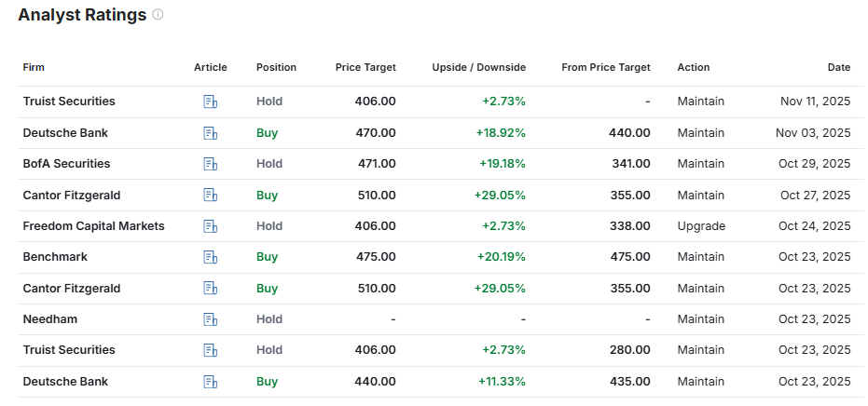
Task: Open article icon for Deutsche Bank 440.00 target row
Action: (210, 382)
